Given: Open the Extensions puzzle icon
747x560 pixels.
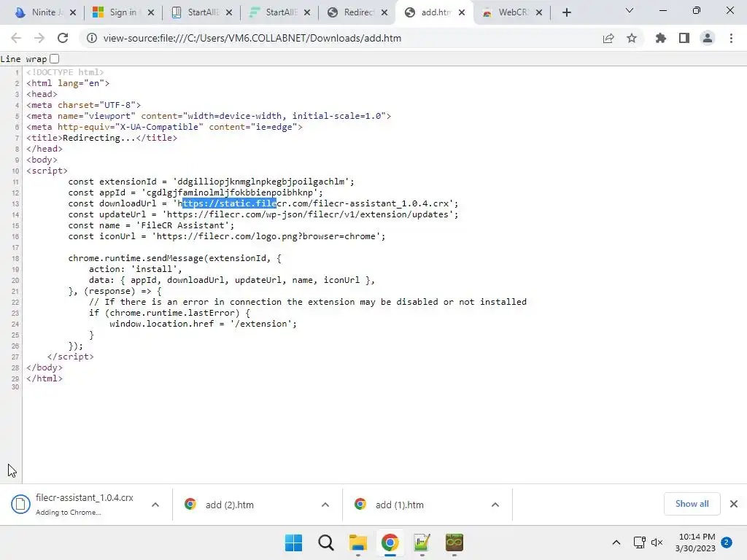Looking at the screenshot, I should pos(660,38).
